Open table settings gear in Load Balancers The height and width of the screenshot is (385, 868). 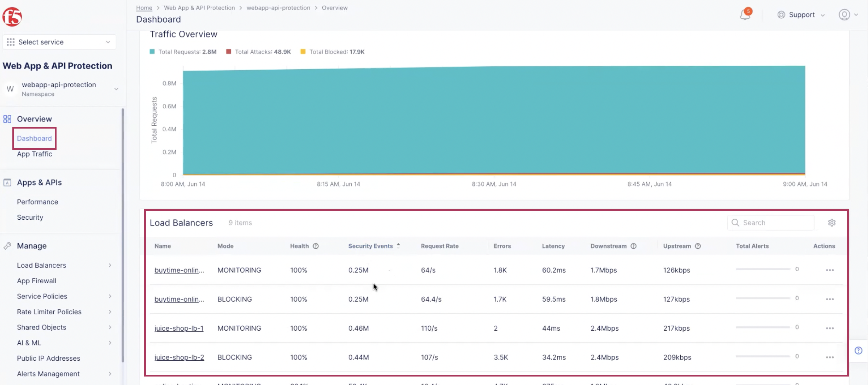pos(832,223)
